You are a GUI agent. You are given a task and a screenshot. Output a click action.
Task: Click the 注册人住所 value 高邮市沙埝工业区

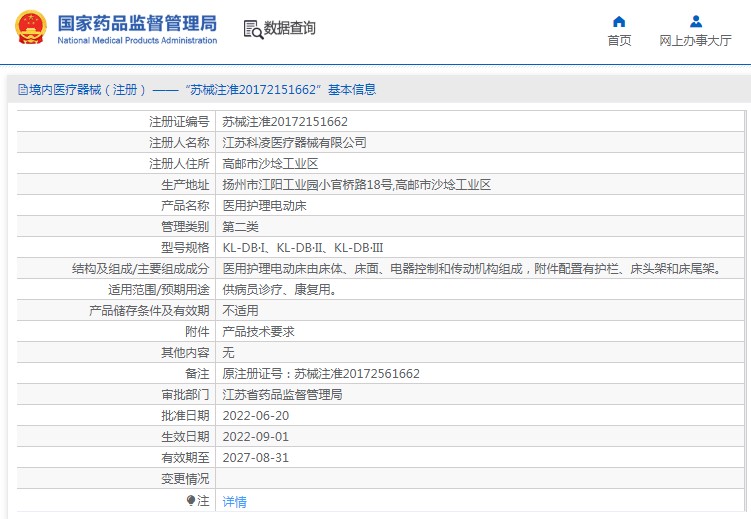coord(270,164)
